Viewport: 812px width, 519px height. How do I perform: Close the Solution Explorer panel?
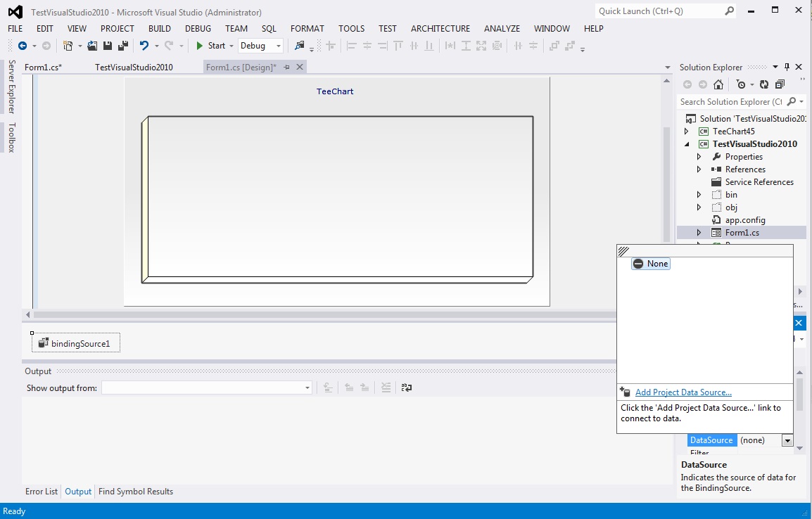[799, 67]
